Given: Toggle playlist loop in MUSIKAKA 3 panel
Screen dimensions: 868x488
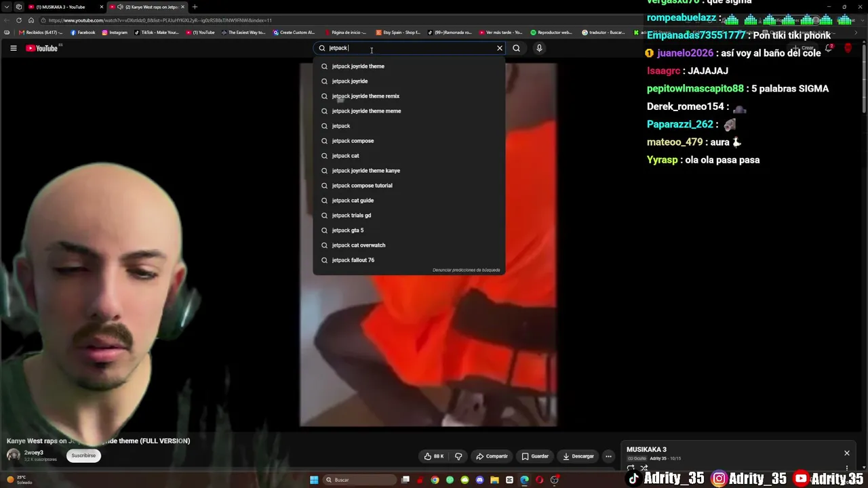Looking at the screenshot, I should (x=631, y=468).
